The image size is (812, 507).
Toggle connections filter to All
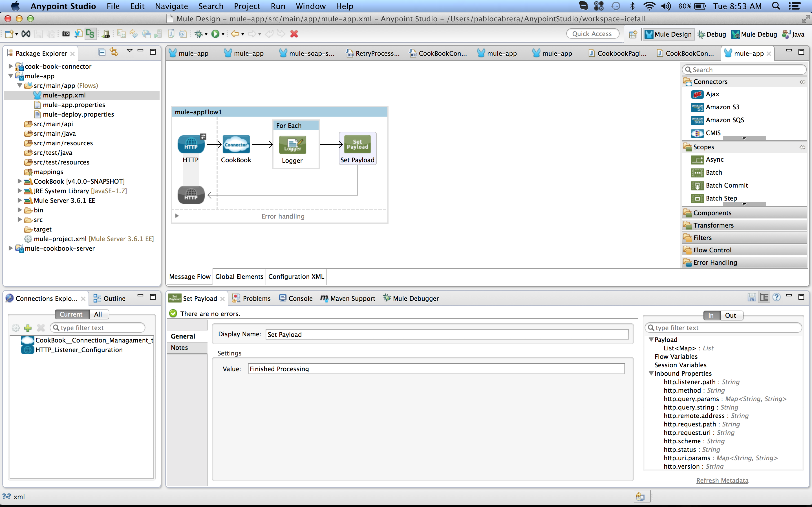(98, 314)
